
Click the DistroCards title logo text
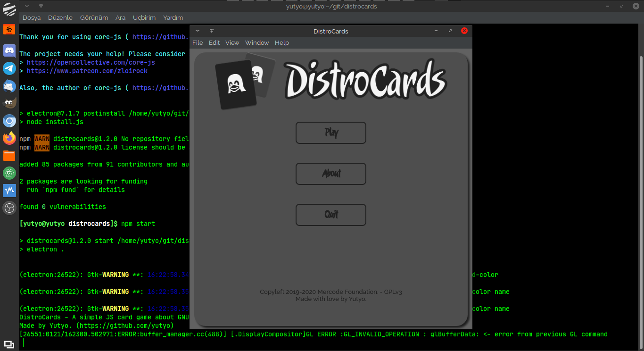click(365, 80)
